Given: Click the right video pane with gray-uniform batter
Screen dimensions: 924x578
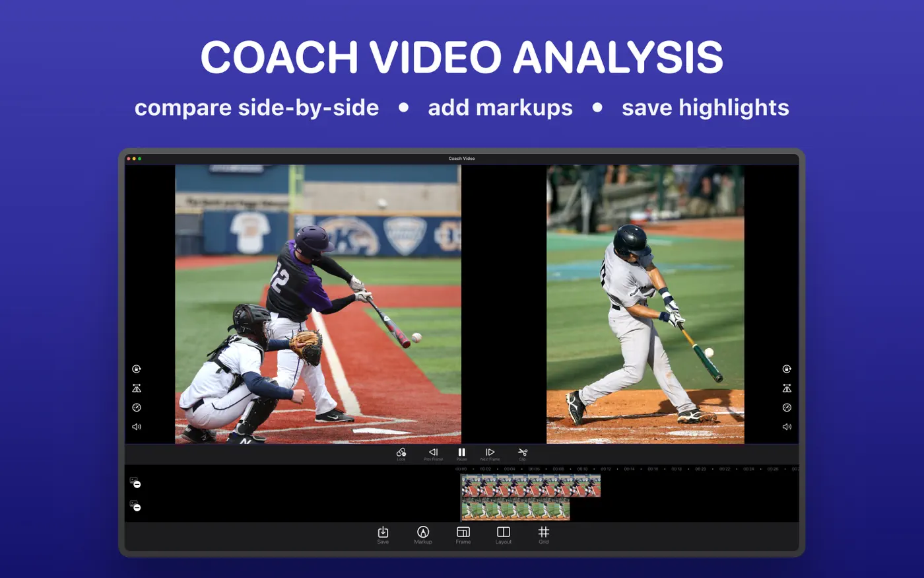Looking at the screenshot, I should 645,304.
